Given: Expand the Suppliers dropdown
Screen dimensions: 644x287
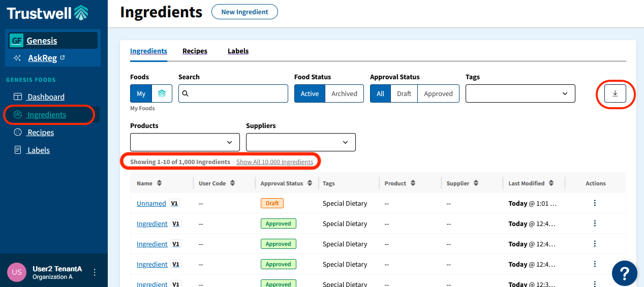Looking at the screenshot, I should (301, 142).
